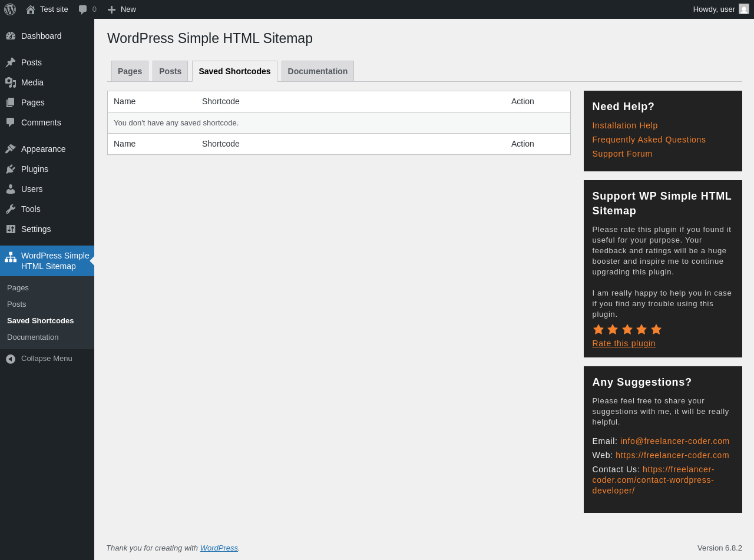Image resolution: width=754 pixels, height=560 pixels.
Task: Click the Rate this plugin link
Action: (x=624, y=343)
